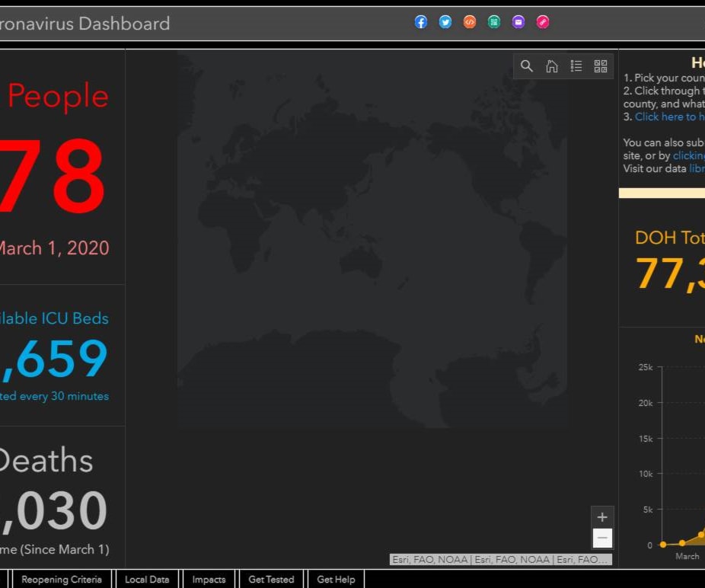
Task: Share the dashboard on Facebook
Action: pyautogui.click(x=421, y=22)
